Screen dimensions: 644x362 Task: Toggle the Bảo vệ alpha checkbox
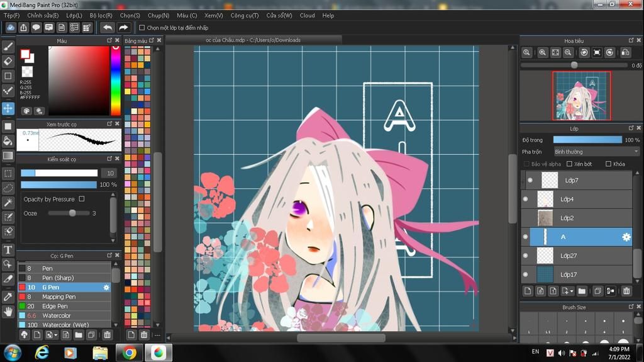pos(526,164)
